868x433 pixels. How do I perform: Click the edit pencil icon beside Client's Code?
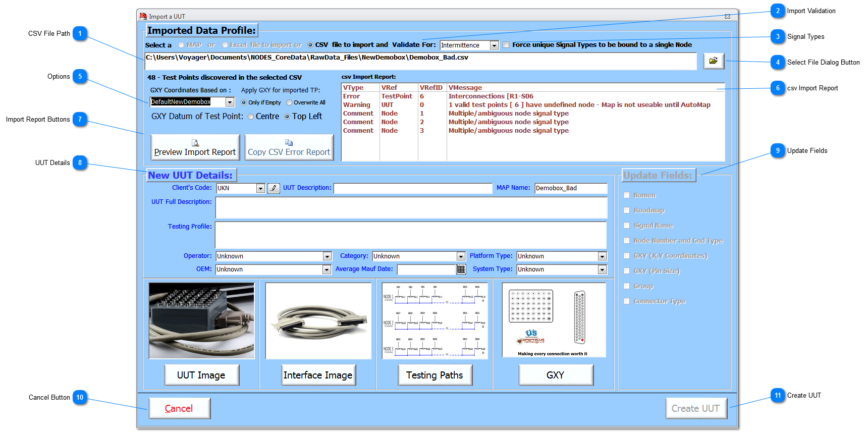[274, 188]
